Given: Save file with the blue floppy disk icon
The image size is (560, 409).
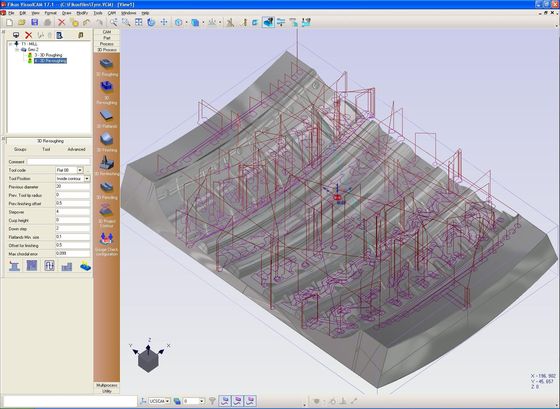Looking at the screenshot, I should (35, 23).
